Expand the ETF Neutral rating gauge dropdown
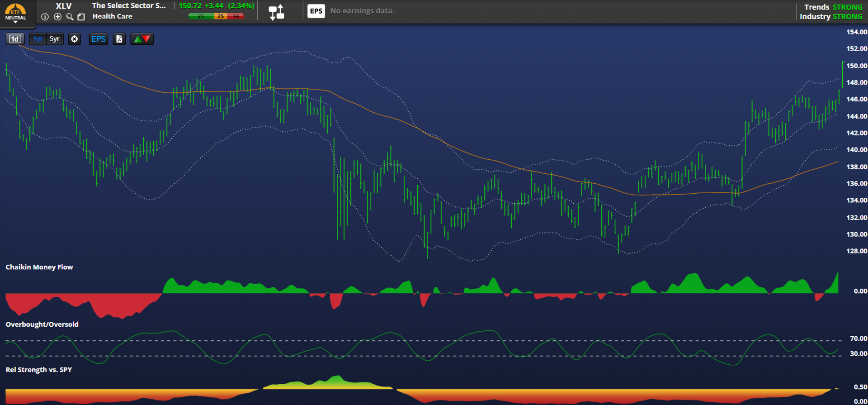The image size is (868, 405). point(15,13)
